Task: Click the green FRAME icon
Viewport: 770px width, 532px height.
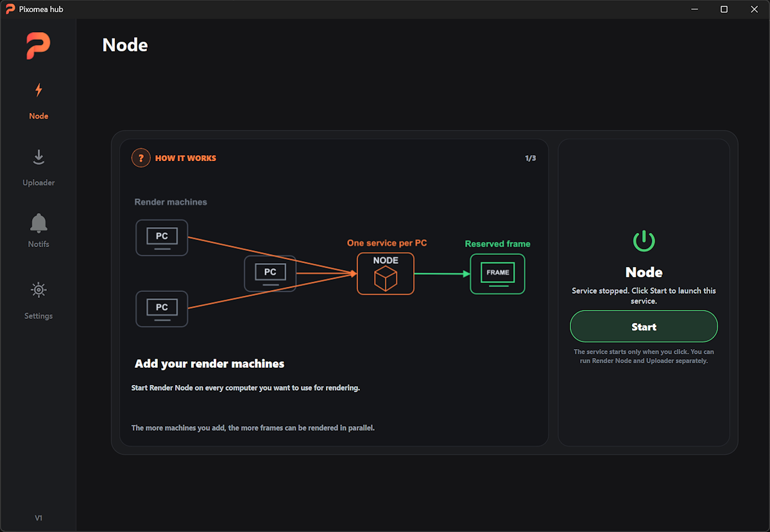Action: 497,274
